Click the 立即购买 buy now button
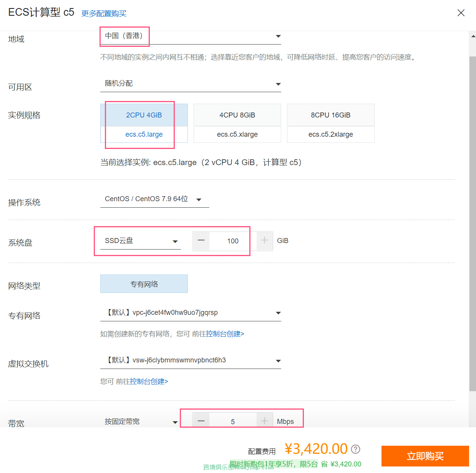The height and width of the screenshot is (473, 476). [425, 456]
